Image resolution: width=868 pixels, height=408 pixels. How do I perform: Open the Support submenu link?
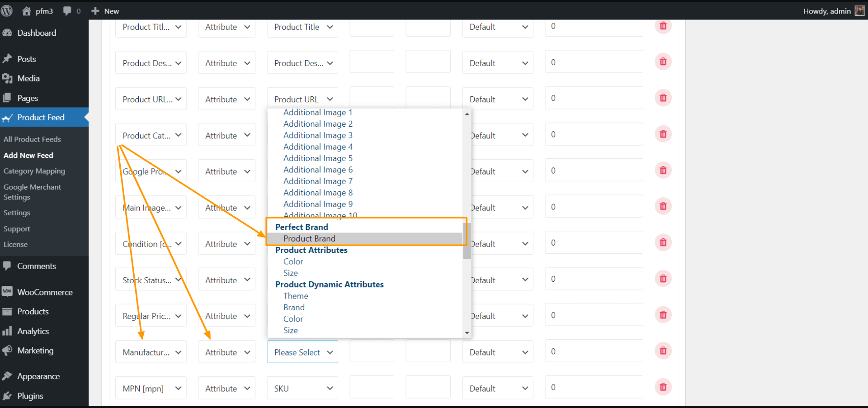[x=17, y=229]
